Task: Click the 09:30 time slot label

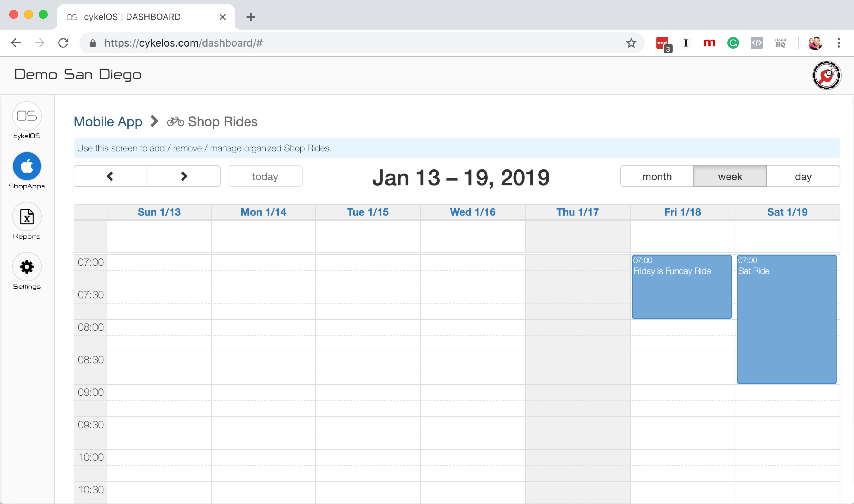Action: pyautogui.click(x=91, y=425)
